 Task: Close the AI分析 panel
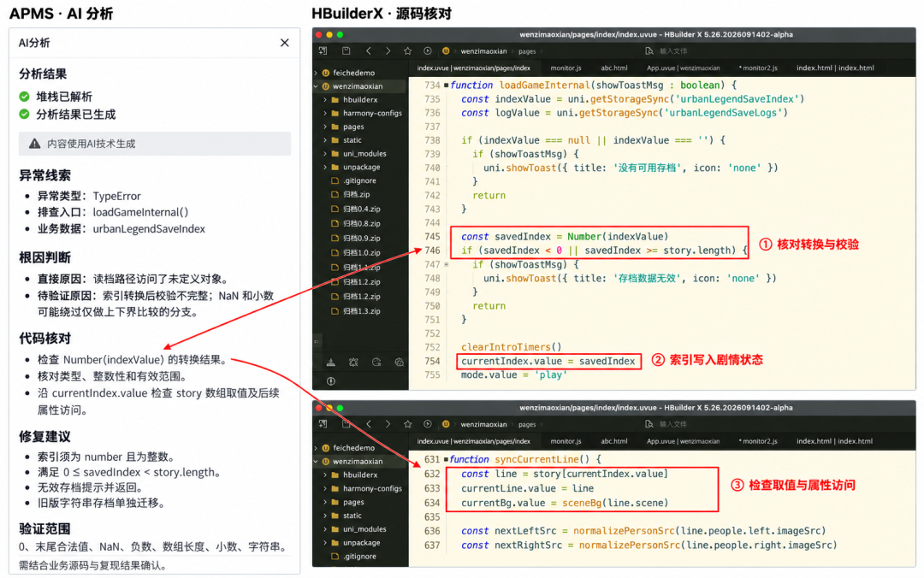point(285,43)
